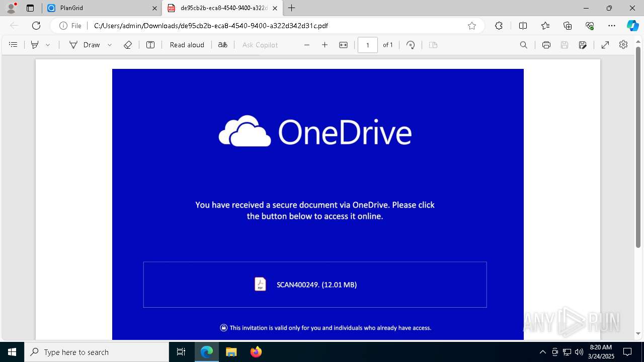Open the volume control
This screenshot has height=362, width=644.
coord(579,352)
